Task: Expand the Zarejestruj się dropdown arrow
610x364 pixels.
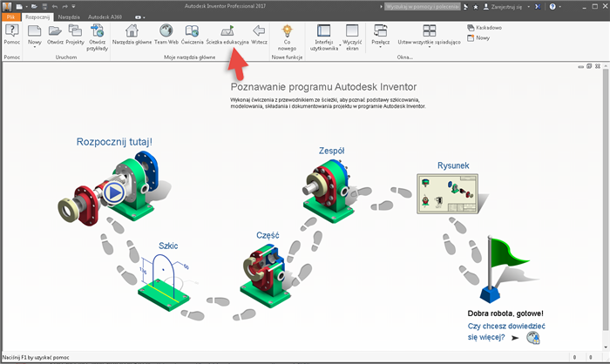Action: pos(528,7)
